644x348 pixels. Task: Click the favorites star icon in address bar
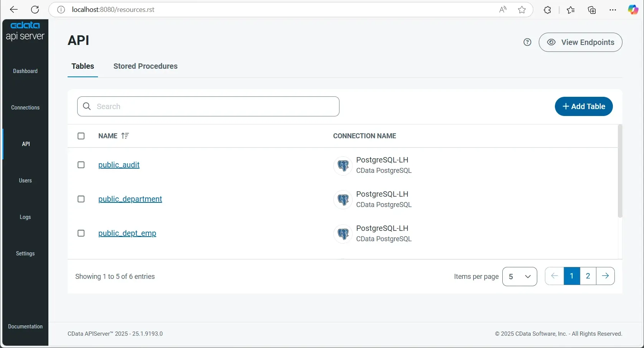click(x=521, y=10)
